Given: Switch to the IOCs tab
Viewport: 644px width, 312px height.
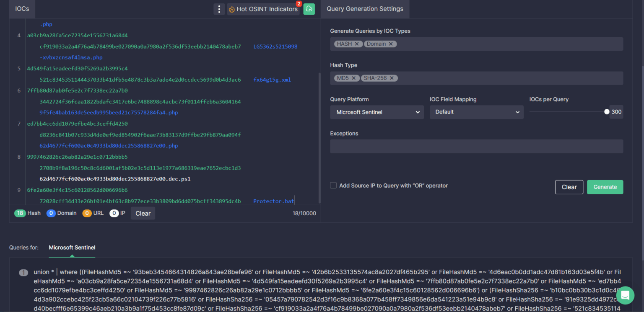Looking at the screenshot, I should (22, 9).
